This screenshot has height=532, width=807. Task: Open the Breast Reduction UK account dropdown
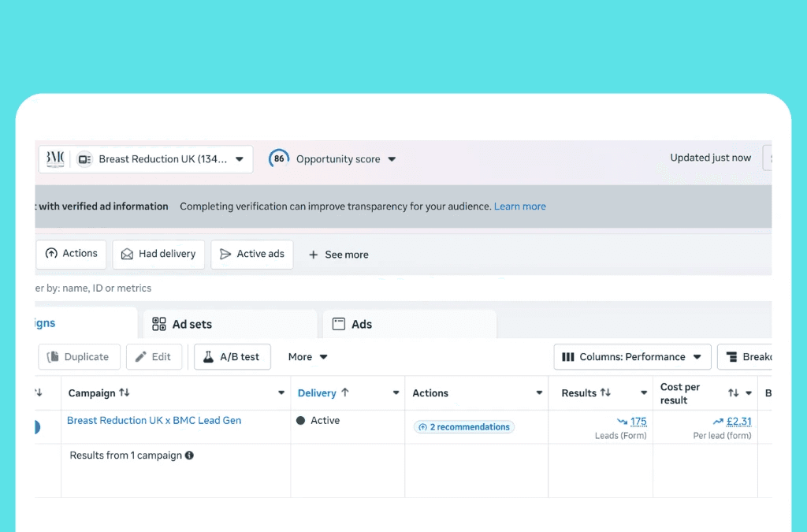tap(146, 159)
